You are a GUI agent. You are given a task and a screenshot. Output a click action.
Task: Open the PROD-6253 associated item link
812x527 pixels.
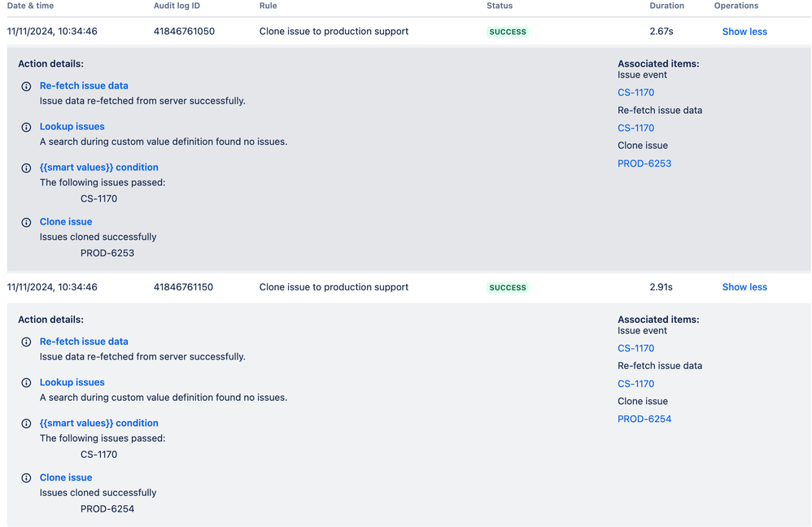click(644, 163)
